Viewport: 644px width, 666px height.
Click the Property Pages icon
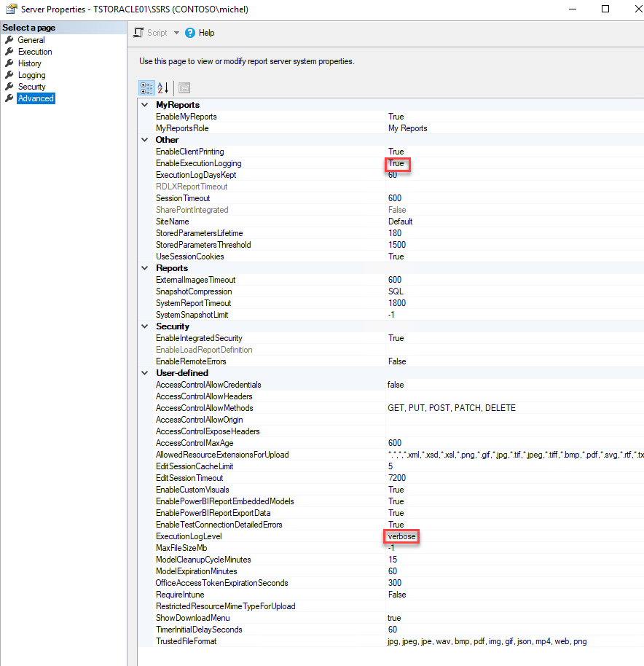(183, 87)
